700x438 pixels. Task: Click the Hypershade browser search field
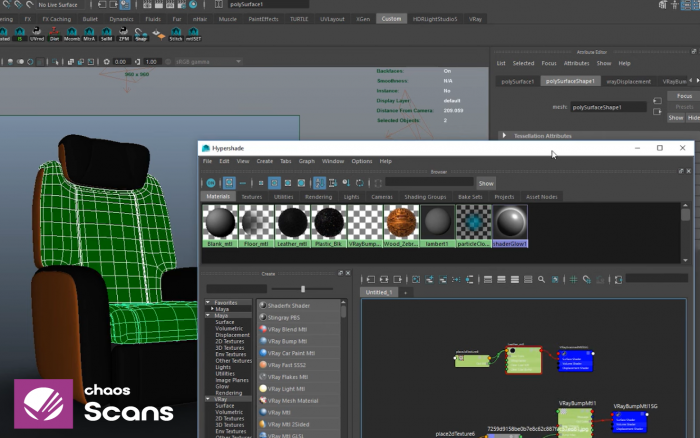tap(429, 182)
